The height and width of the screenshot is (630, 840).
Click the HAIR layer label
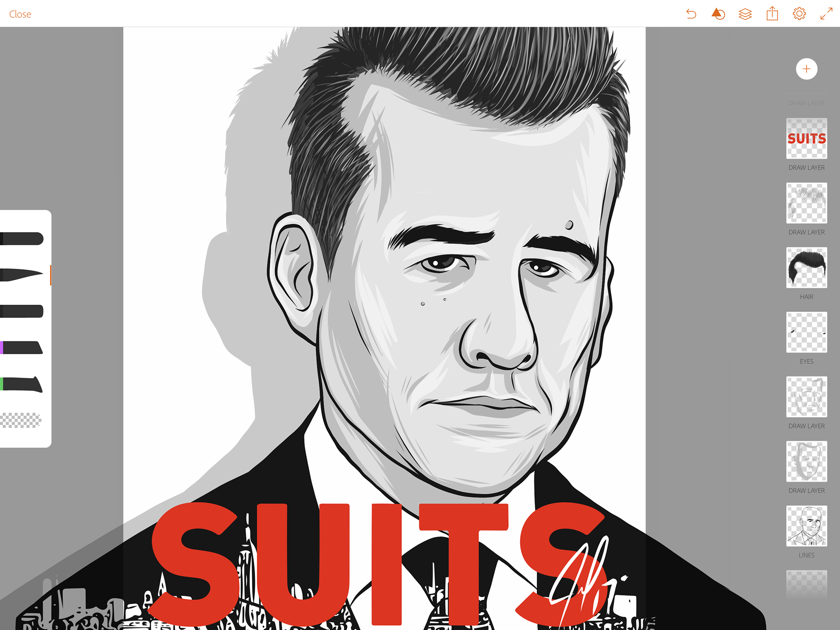(x=807, y=297)
